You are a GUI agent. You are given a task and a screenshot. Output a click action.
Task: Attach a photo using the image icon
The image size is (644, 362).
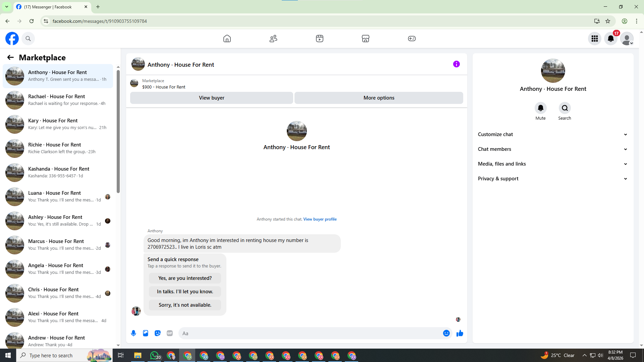coord(146,333)
